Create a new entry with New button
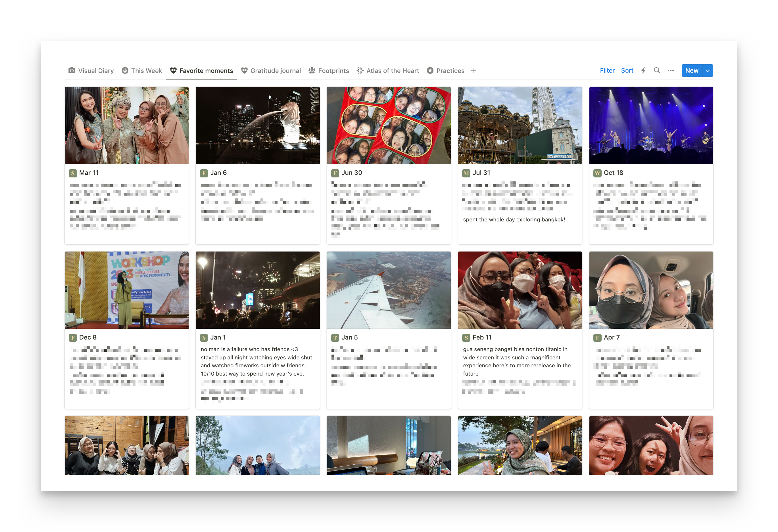This screenshot has height=532, width=778. 692,71
